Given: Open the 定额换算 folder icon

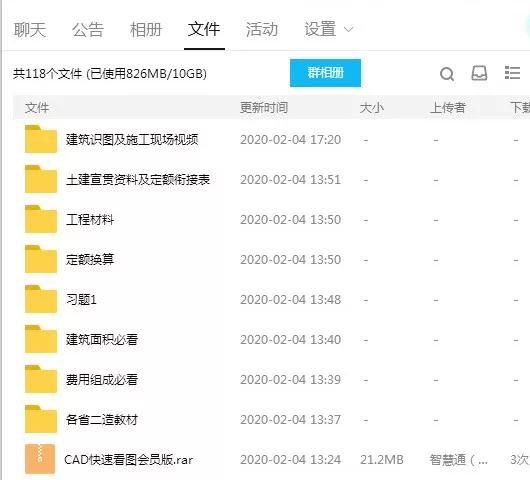Looking at the screenshot, I should click(41, 259).
